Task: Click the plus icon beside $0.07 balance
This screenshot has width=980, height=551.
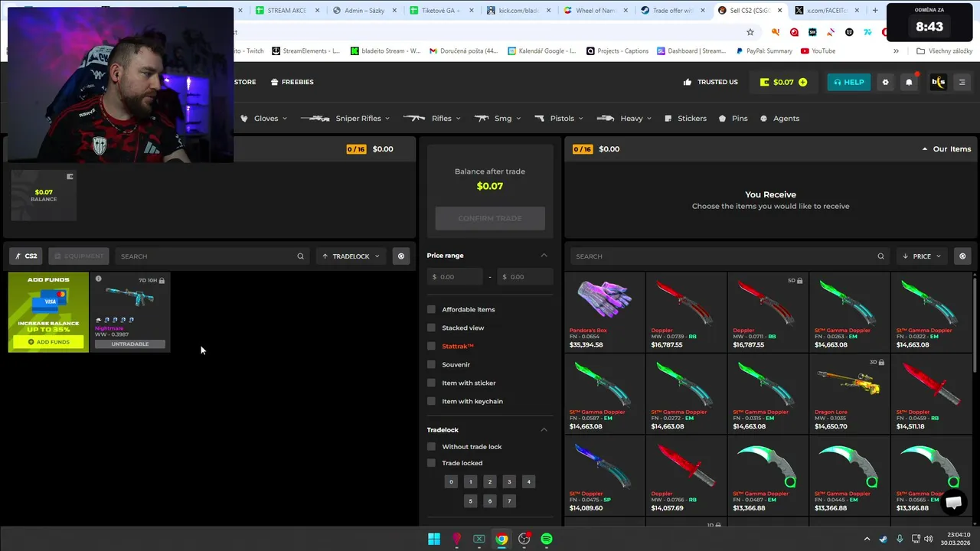Action: coord(802,82)
